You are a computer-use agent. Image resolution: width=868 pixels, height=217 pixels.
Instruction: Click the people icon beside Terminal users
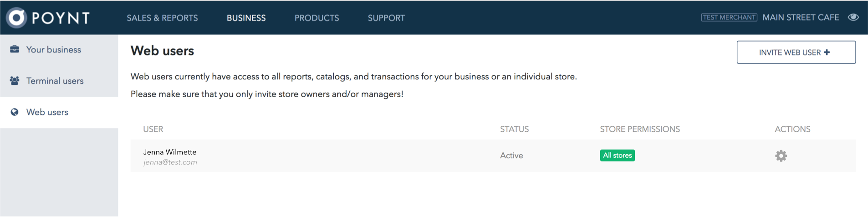pos(15,81)
